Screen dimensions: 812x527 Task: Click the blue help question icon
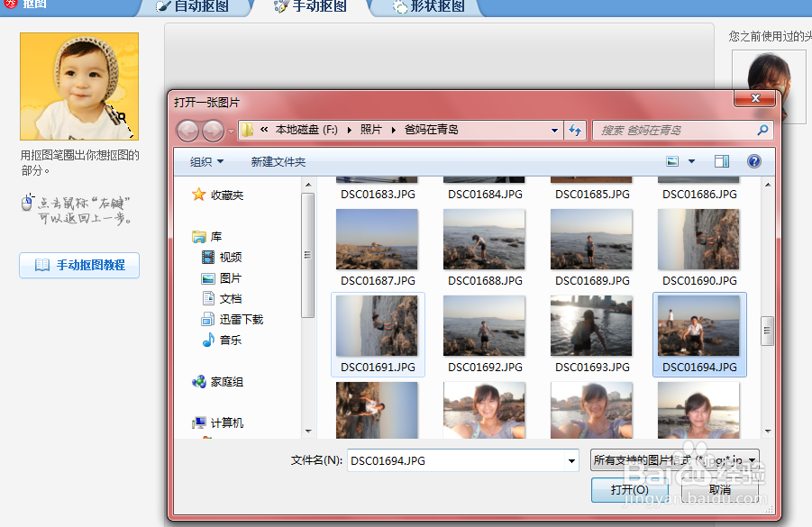click(754, 161)
